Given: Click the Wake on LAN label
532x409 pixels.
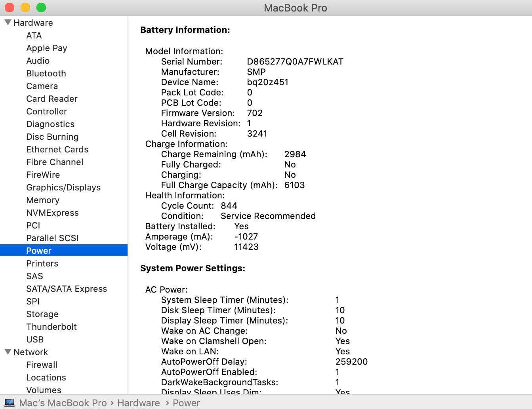Looking at the screenshot, I should [190, 351].
